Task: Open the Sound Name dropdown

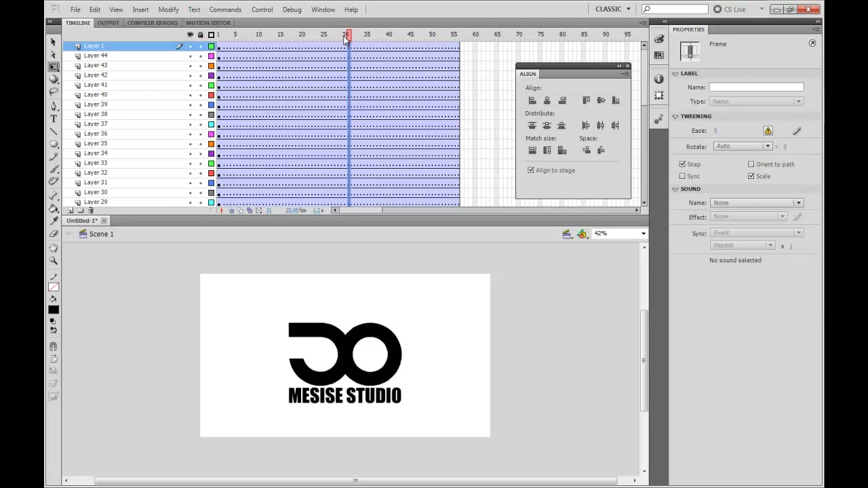Action: pos(756,203)
